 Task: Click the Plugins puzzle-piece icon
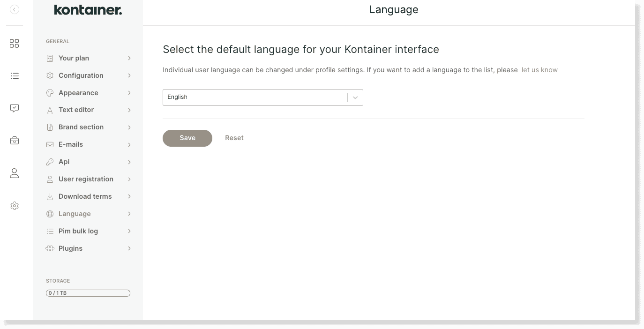pyautogui.click(x=50, y=248)
